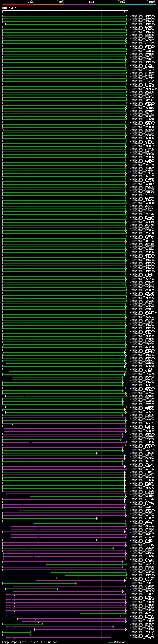
Task: Click the purple alignment bar for UniRef100_A7AT58
Action: click(64, 418)
